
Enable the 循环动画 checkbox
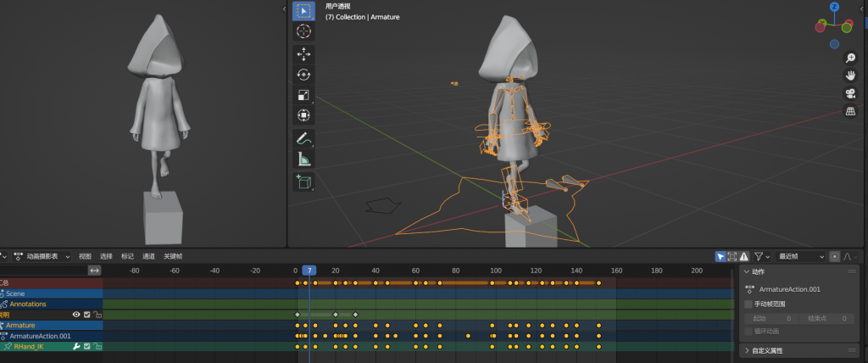click(x=748, y=332)
